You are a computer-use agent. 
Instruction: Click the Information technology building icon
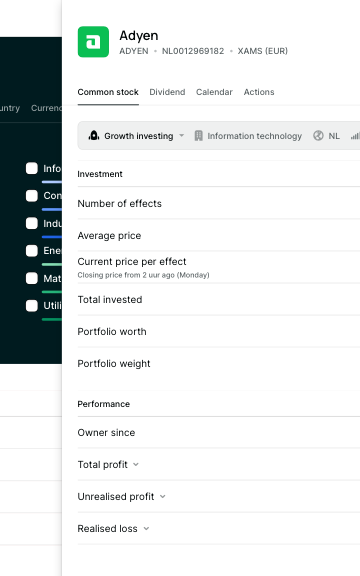(x=198, y=136)
